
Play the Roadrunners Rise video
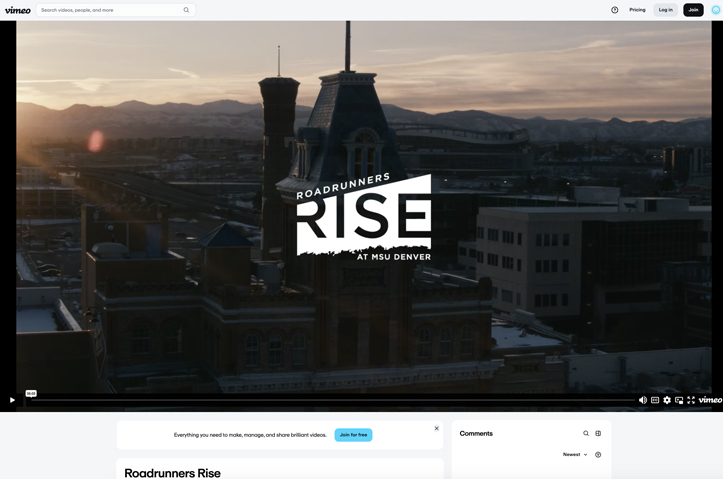12,400
